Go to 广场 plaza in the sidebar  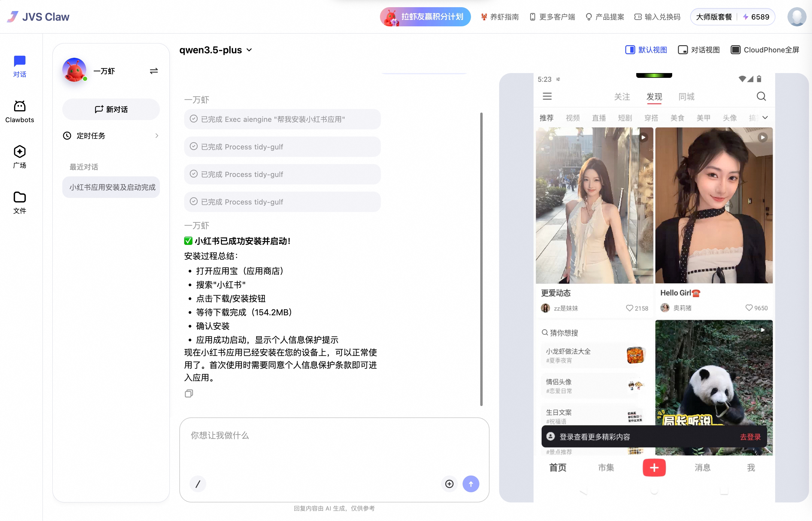coord(20,157)
